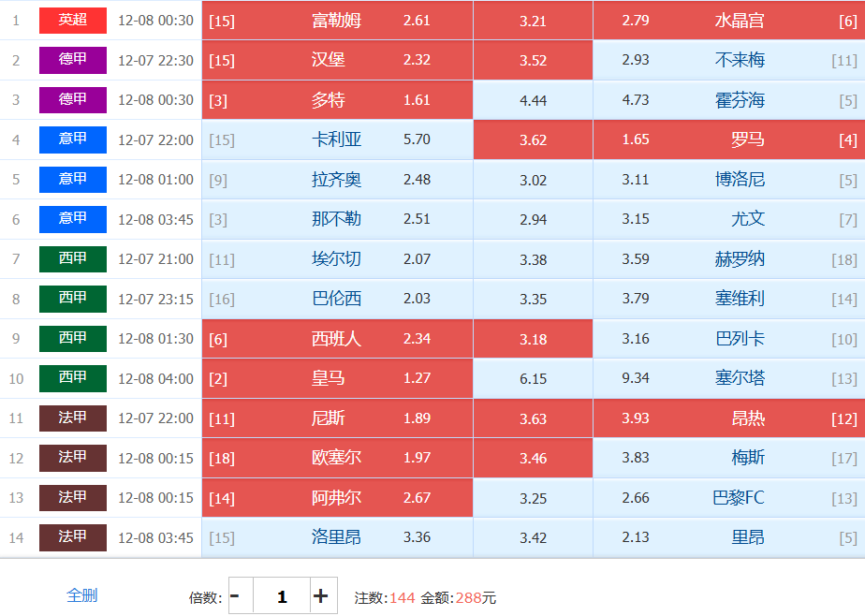Image resolution: width=865 pixels, height=616 pixels.
Task: Click the 倍数 multiplier input field
Action: tap(281, 596)
